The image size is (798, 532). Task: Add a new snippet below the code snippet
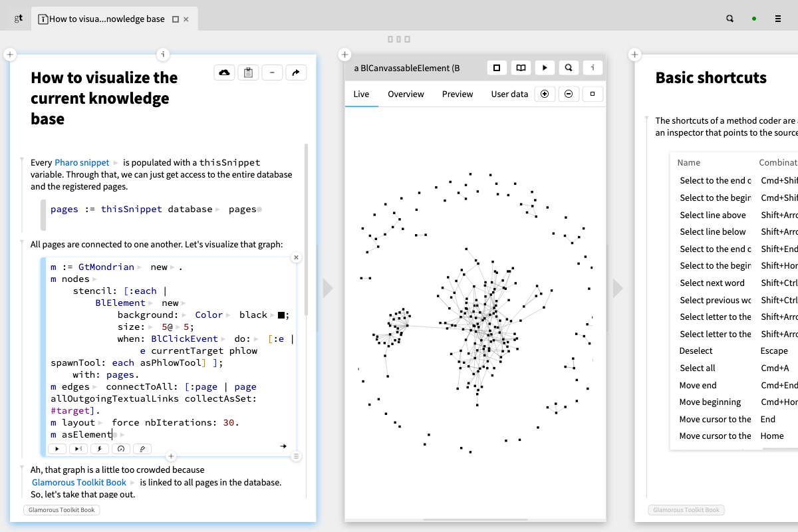coord(171,456)
